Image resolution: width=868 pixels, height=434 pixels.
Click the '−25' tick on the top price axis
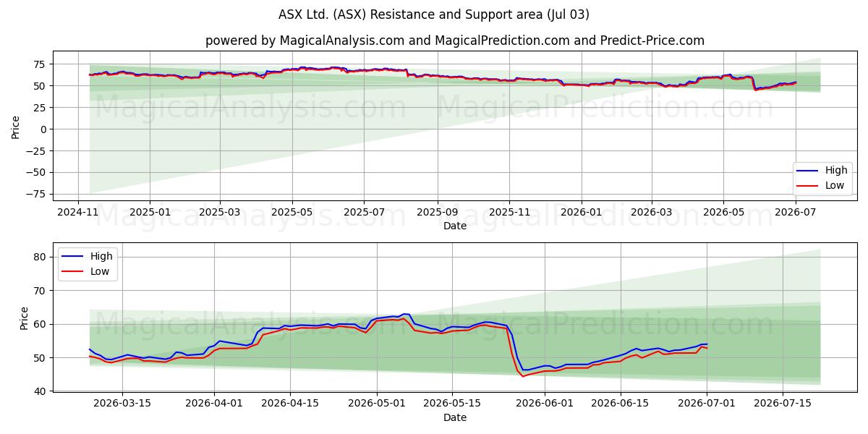click(x=38, y=151)
